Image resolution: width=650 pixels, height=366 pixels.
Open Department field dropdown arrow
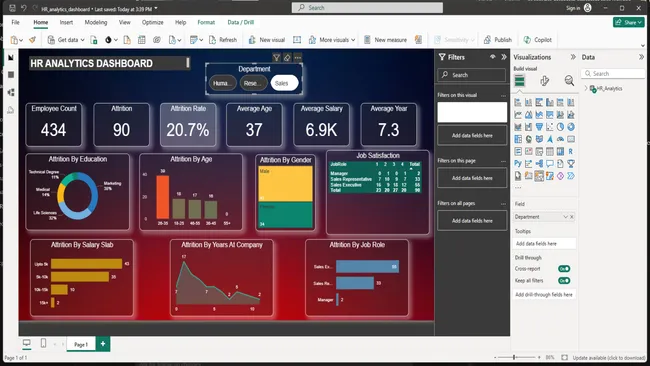565,217
